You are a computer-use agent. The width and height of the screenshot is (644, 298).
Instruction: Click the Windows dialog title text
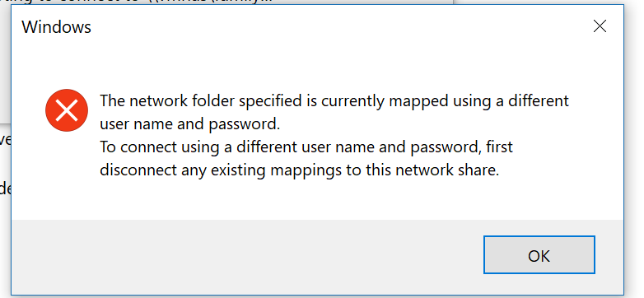[56, 27]
